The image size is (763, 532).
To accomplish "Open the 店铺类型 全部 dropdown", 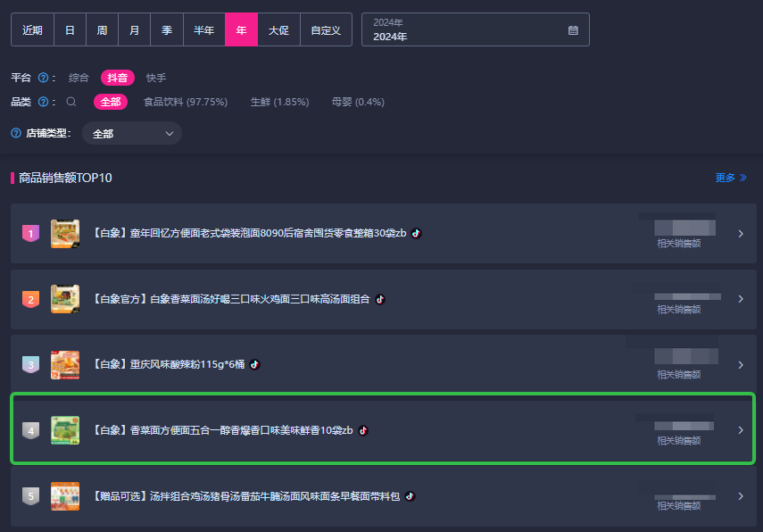I will (x=132, y=133).
